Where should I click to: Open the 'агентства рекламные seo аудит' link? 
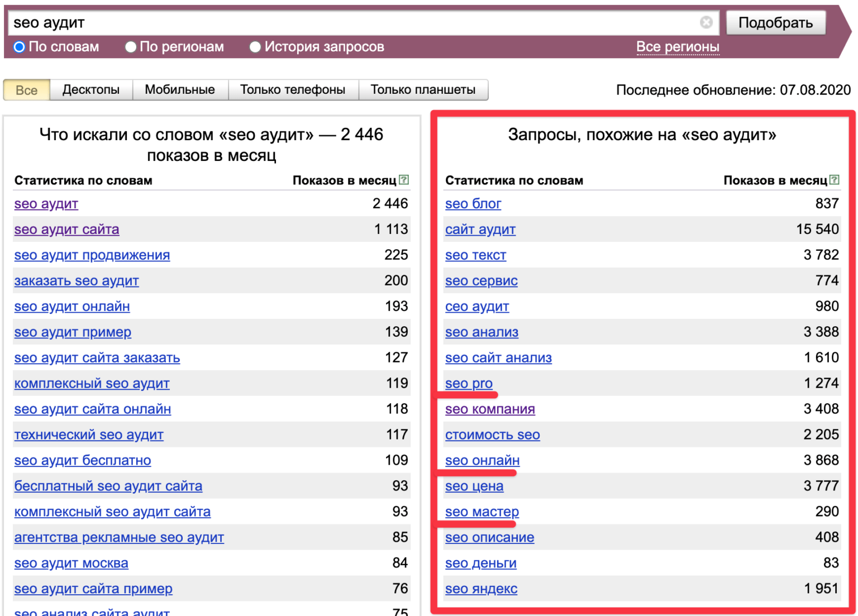tap(119, 538)
